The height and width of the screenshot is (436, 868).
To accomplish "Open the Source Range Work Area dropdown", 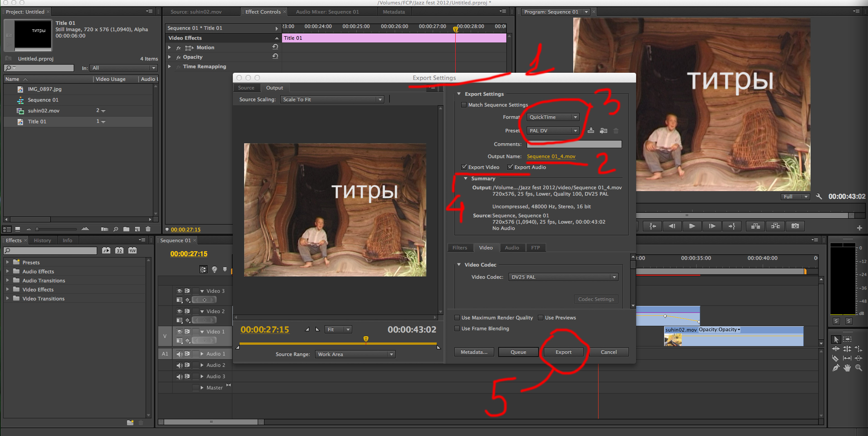I will (355, 354).
